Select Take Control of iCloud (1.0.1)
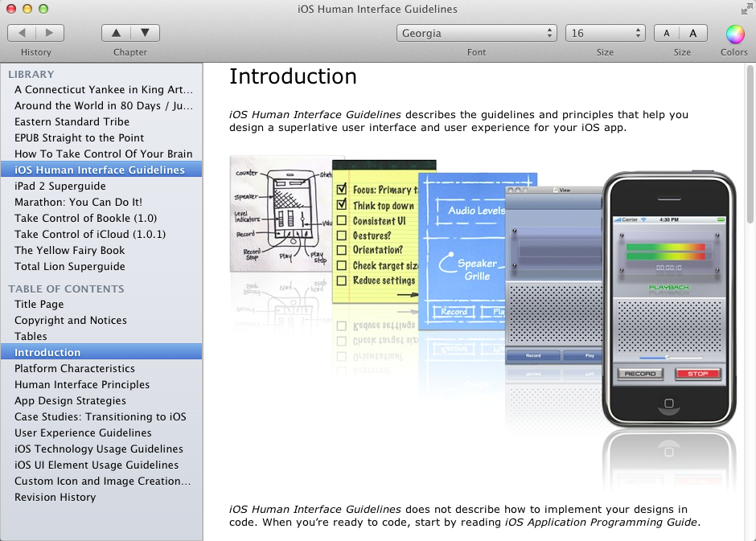Viewport: 756px width, 541px height. 101,234
